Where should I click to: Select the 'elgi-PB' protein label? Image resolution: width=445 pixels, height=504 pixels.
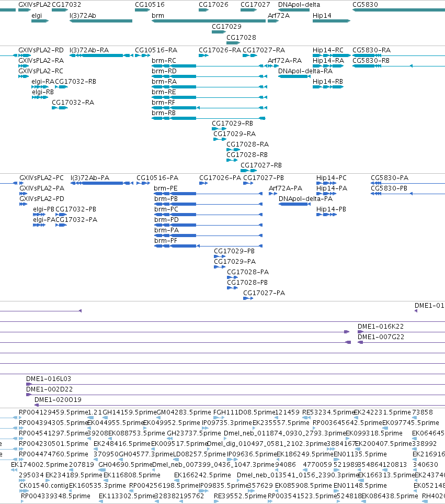click(x=44, y=209)
